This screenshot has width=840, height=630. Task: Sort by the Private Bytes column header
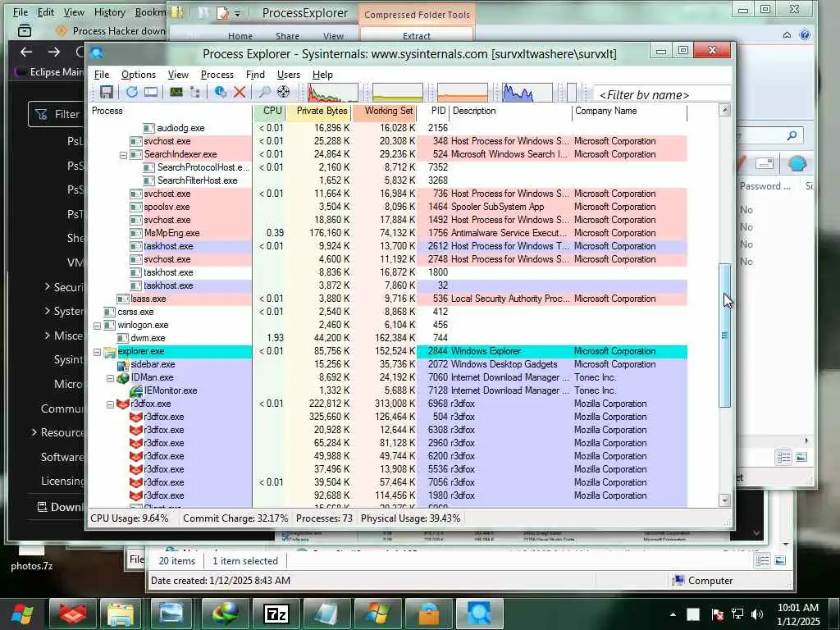pos(318,112)
